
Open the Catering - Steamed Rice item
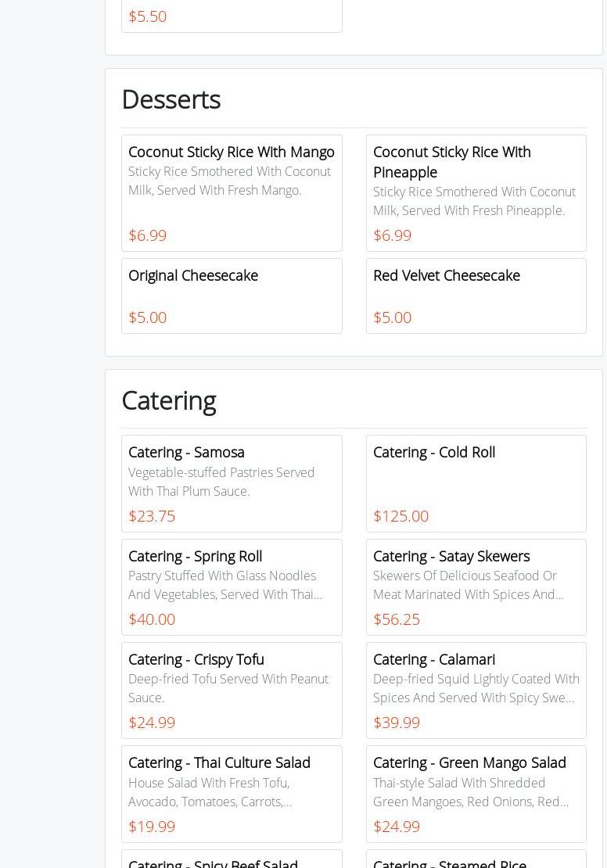pyautogui.click(x=450, y=862)
